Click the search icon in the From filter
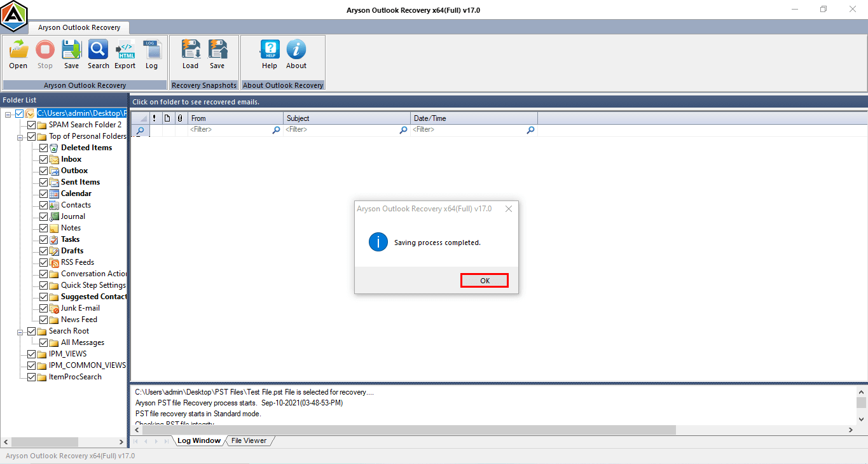The height and width of the screenshot is (464, 868). (276, 130)
